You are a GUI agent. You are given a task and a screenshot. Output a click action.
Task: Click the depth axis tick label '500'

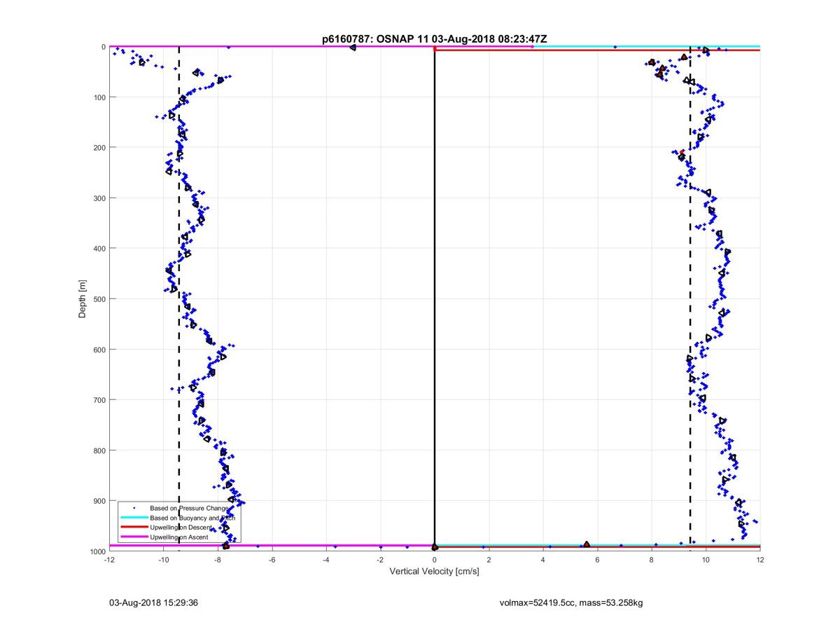99,299
